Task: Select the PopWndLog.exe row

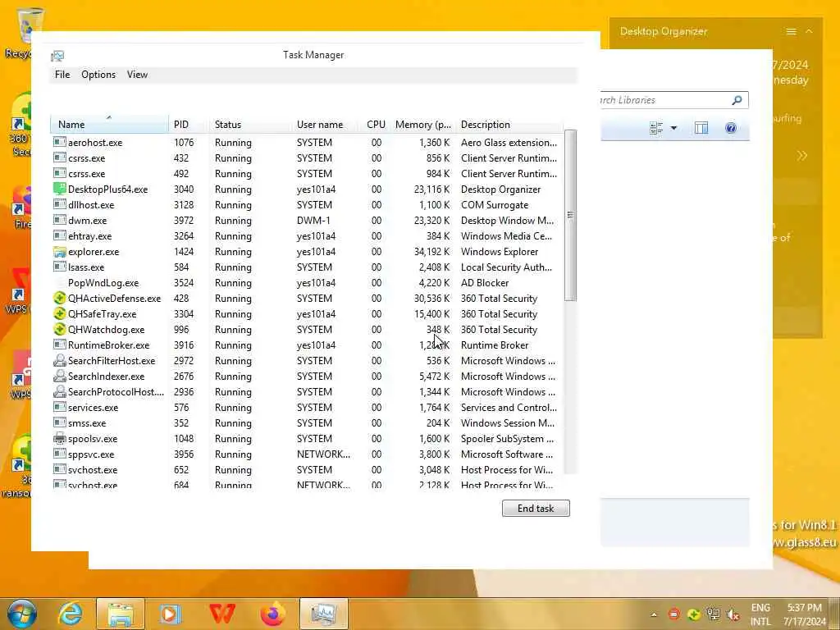Action: point(307,283)
